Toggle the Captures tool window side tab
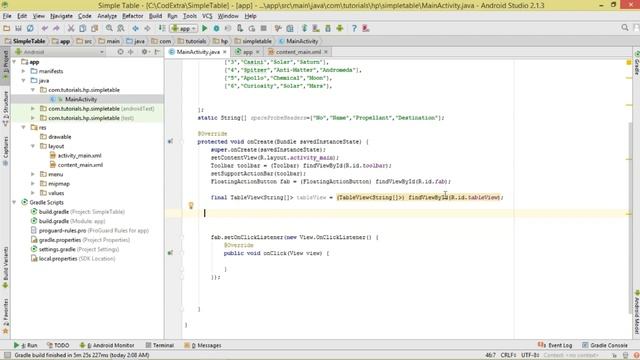The width and height of the screenshot is (640, 360). pyautogui.click(x=5, y=150)
